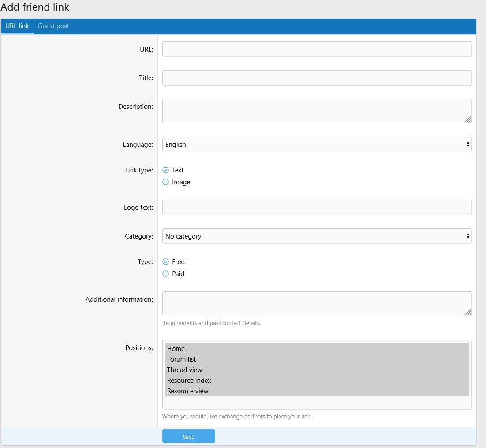Choose the Paid type radio button
This screenshot has width=486, height=448.
(166, 273)
